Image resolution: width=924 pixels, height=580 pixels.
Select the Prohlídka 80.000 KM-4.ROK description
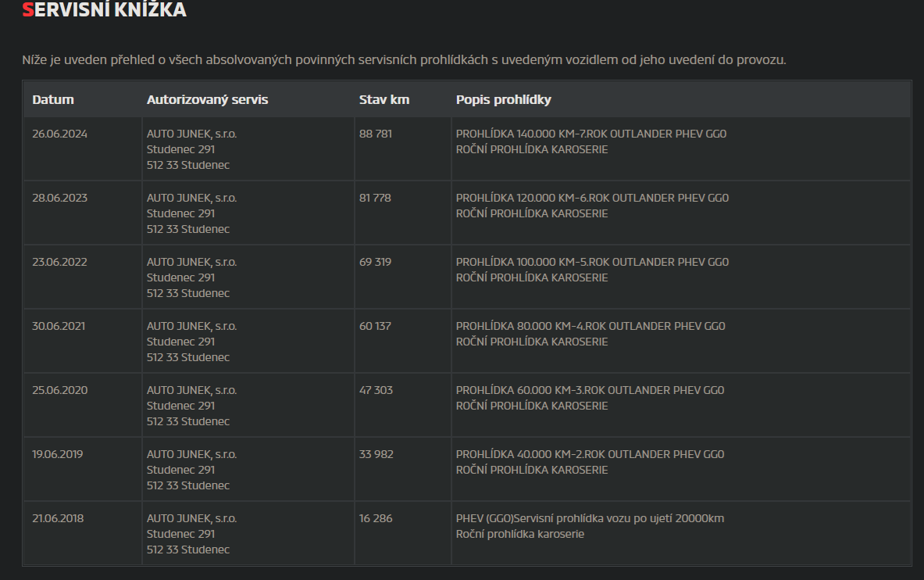point(590,326)
